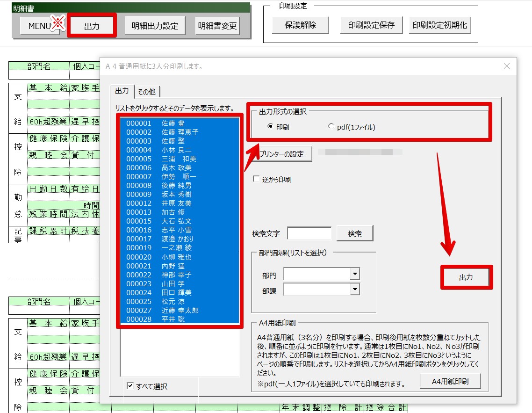Select the 印刷 output radio button
This screenshot has height=413, width=532.
pyautogui.click(x=270, y=126)
